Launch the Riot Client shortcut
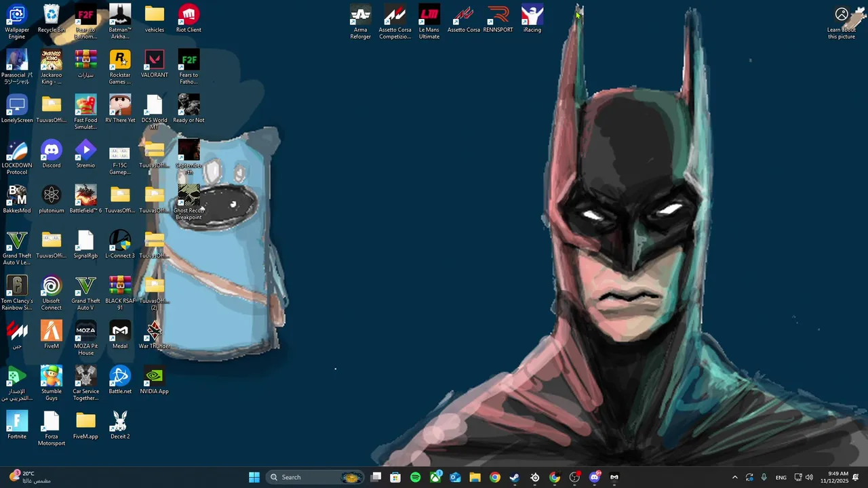This screenshot has width=868, height=488. [189, 19]
